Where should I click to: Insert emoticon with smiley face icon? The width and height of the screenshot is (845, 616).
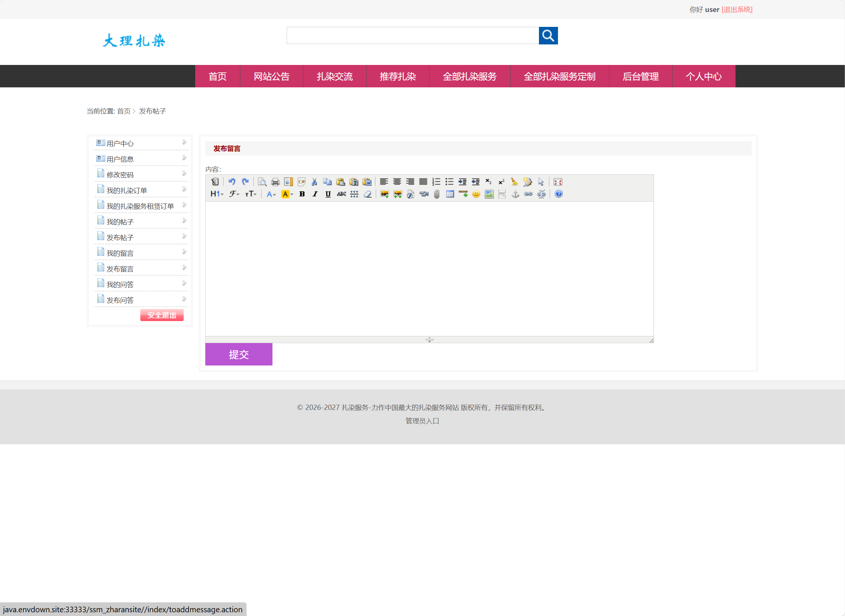(476, 194)
